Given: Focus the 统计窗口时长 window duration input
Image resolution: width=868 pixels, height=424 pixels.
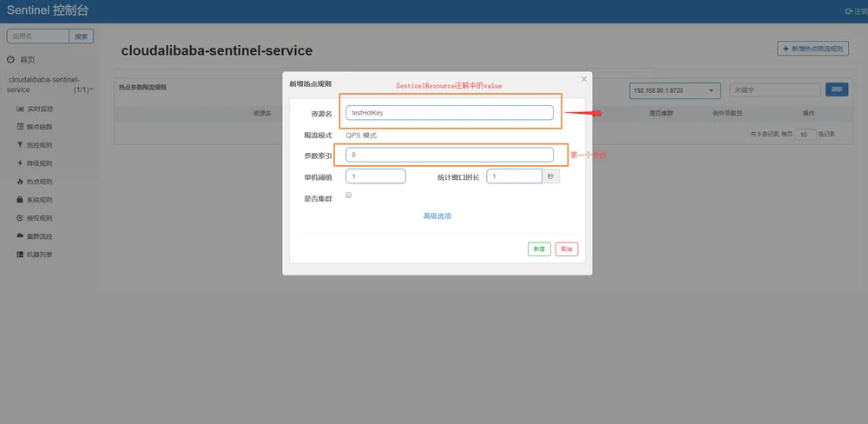Looking at the screenshot, I should click(514, 176).
